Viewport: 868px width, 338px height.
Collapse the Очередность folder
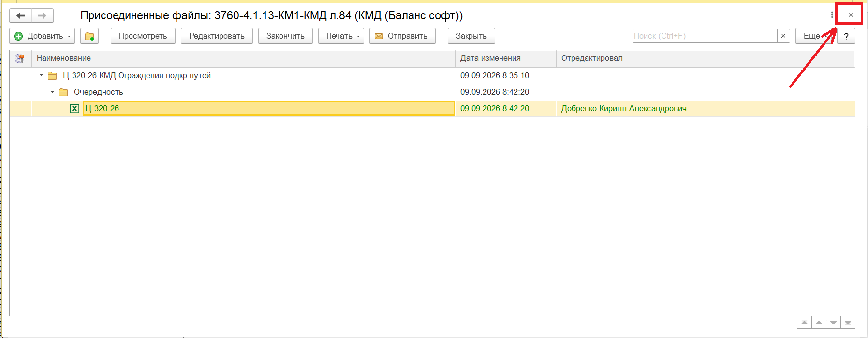(x=52, y=92)
